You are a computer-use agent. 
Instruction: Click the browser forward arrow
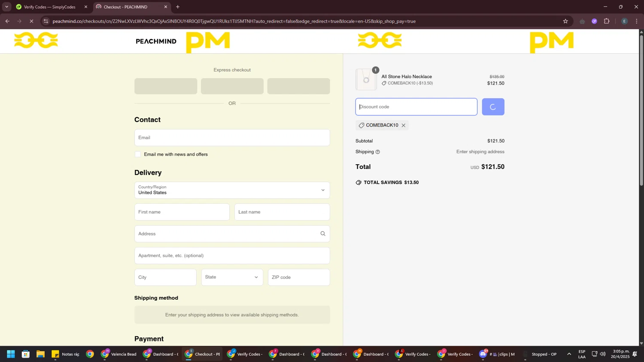pyautogui.click(x=19, y=21)
